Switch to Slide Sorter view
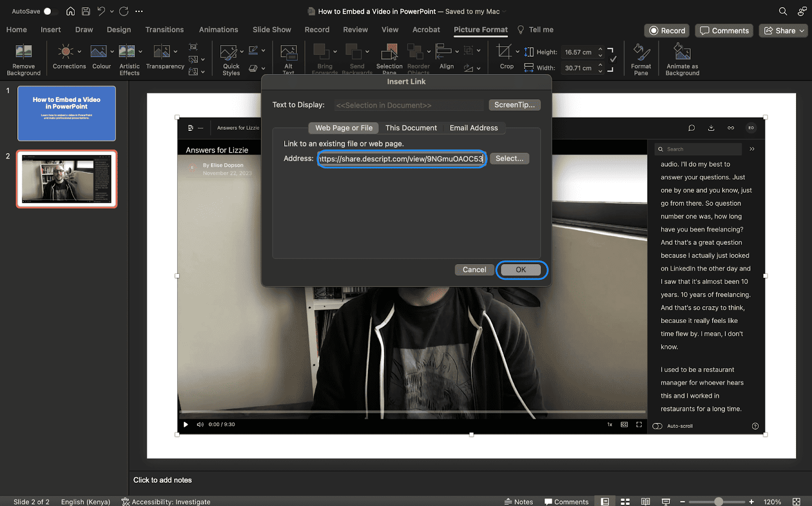 (625, 501)
